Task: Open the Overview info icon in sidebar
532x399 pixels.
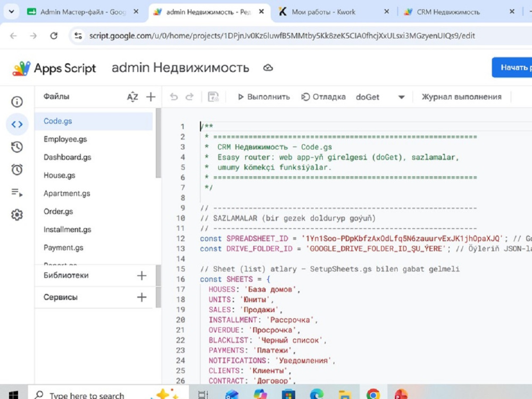Action: coord(17,102)
